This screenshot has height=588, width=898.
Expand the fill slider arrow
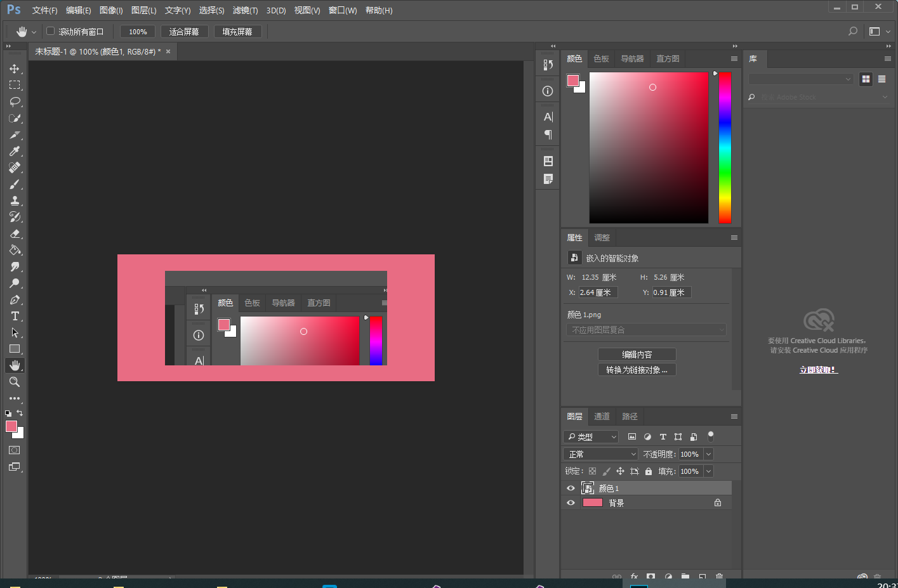point(708,471)
